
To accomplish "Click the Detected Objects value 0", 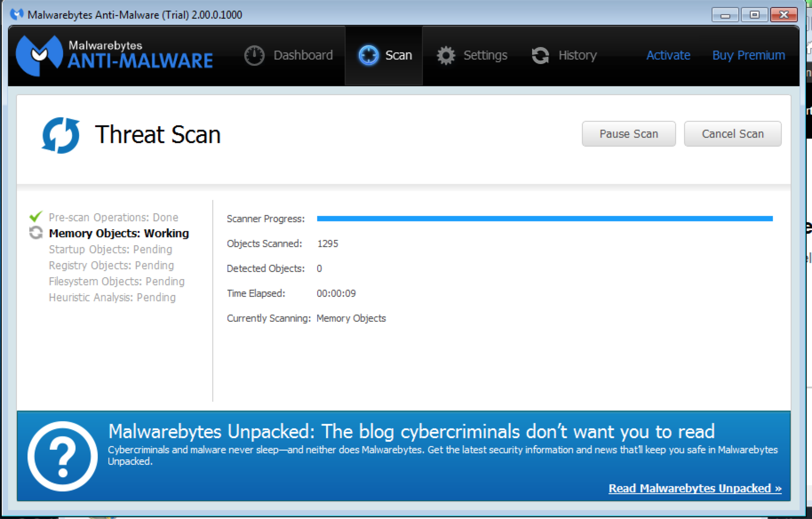I will coord(319,268).
